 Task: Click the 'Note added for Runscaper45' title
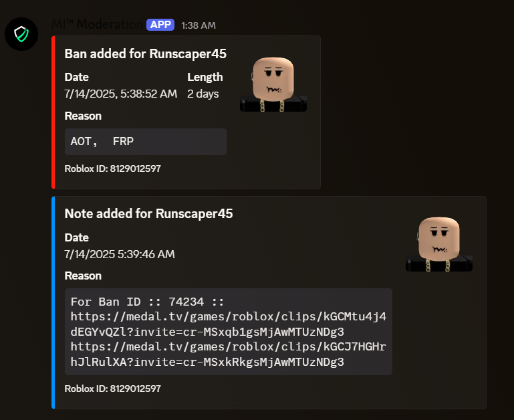click(x=148, y=213)
